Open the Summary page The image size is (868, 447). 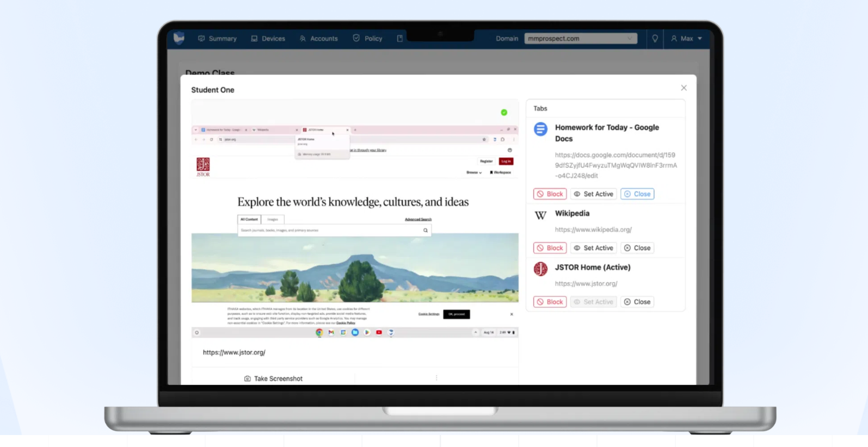(217, 39)
